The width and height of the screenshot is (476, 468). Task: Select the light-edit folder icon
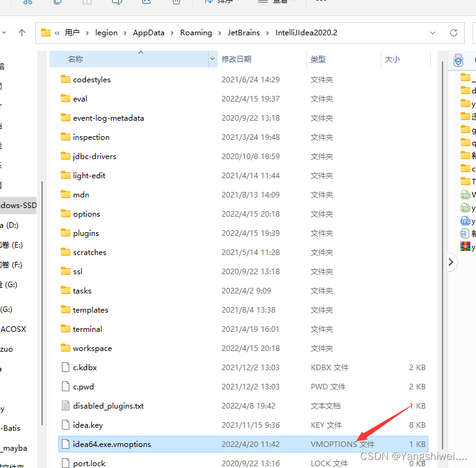click(65, 175)
